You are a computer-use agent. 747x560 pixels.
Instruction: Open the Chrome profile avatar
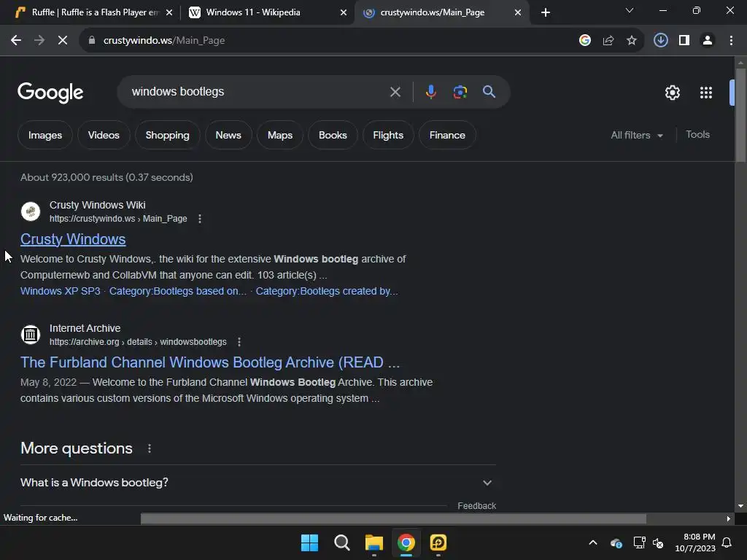[x=708, y=41]
